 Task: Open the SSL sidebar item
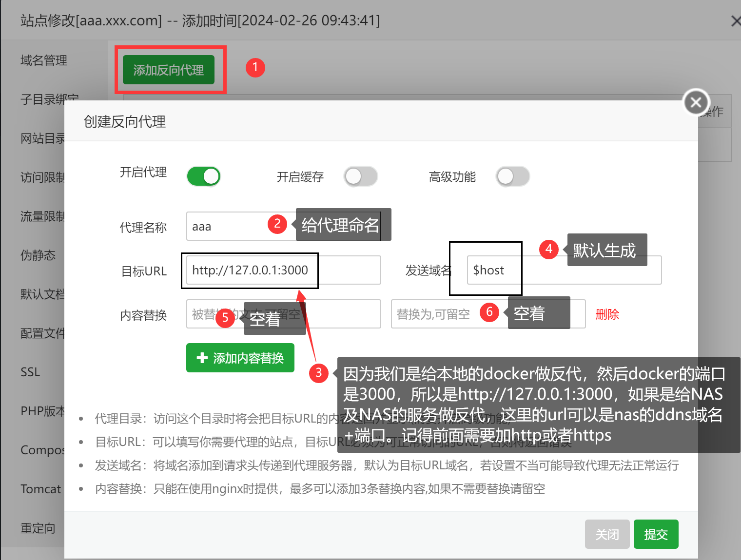(30, 372)
